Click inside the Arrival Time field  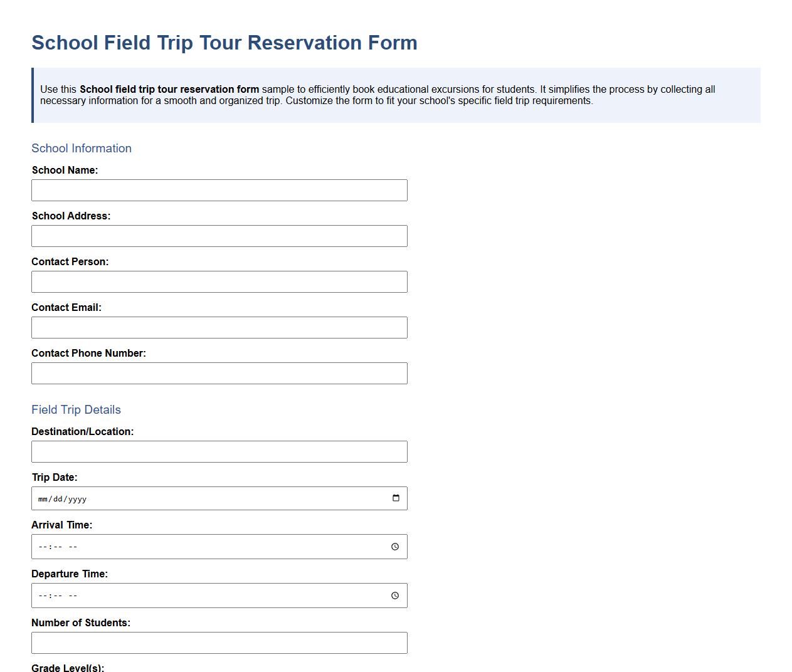(188, 546)
